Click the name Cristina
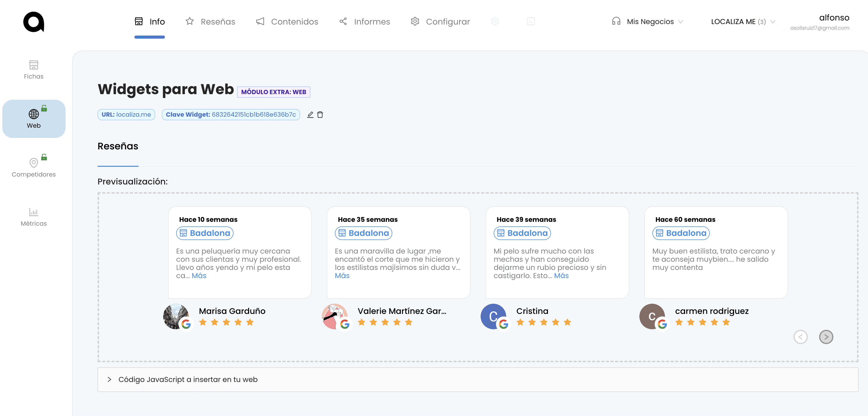The height and width of the screenshot is (416, 868). [x=532, y=311]
